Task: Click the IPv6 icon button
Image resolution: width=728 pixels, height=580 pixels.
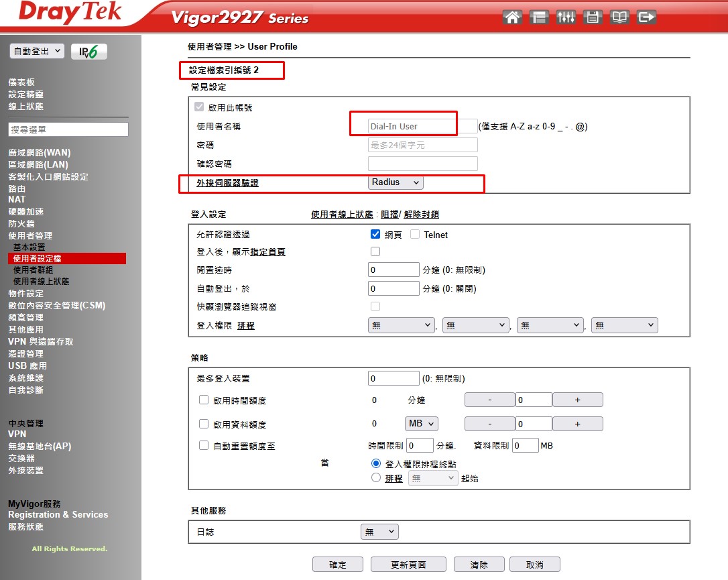Action: pos(88,52)
